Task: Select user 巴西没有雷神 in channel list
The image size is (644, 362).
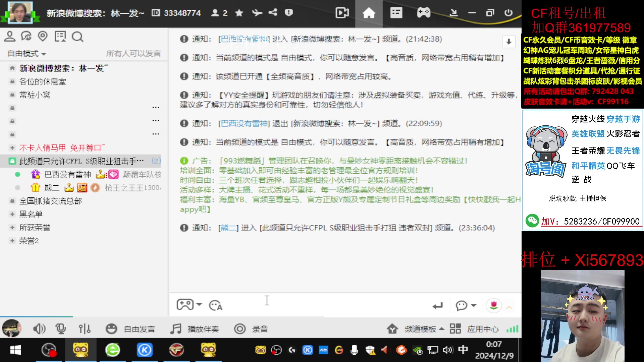Action: click(x=67, y=174)
